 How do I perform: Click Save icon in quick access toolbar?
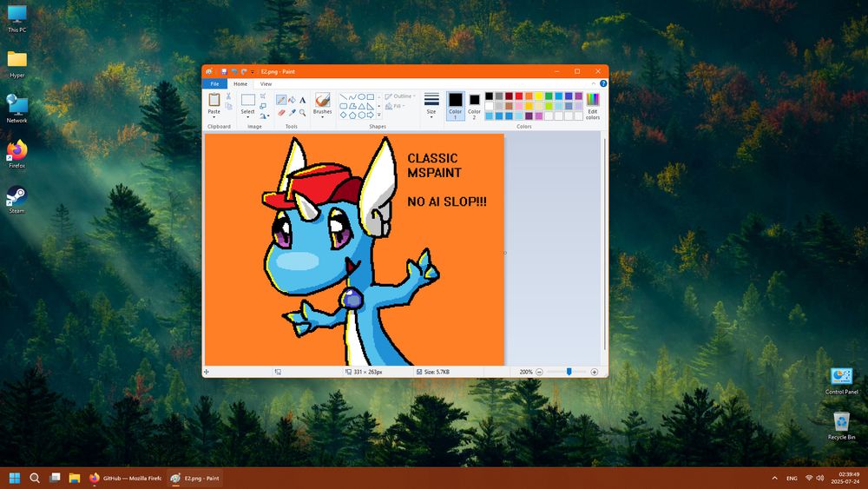224,71
